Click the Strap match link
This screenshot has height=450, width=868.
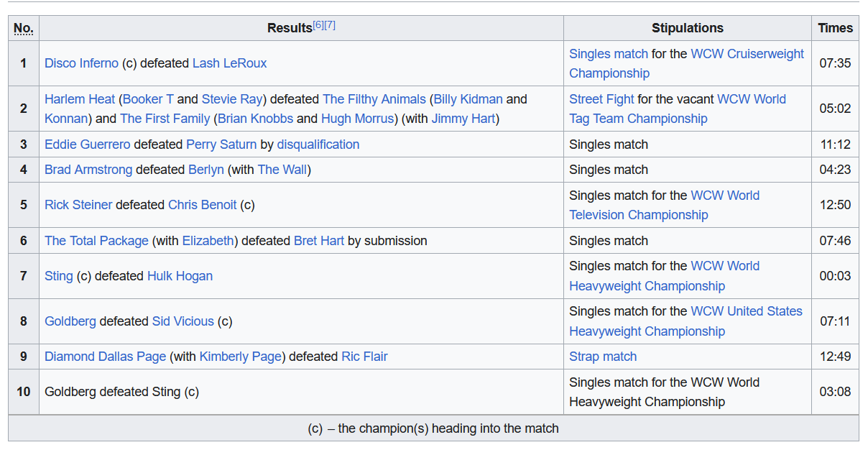tap(603, 357)
